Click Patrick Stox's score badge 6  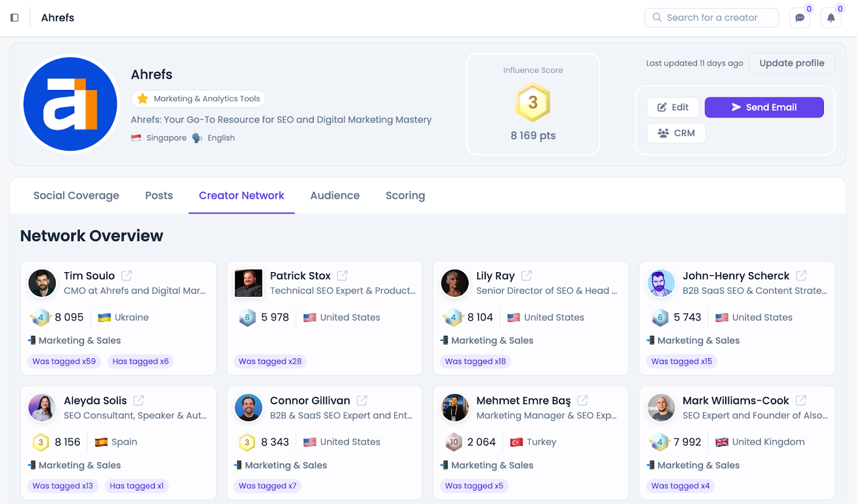click(247, 317)
